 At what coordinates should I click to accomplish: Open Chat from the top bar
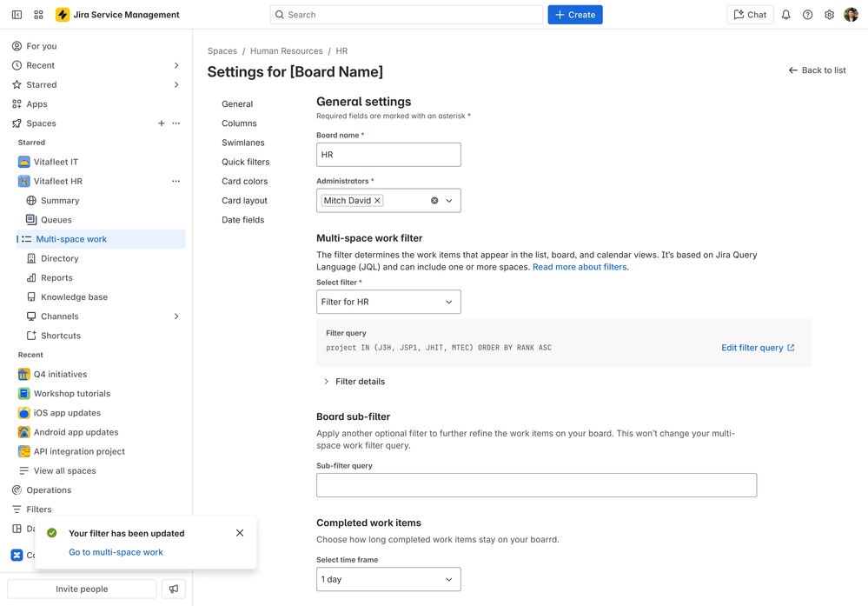click(750, 15)
